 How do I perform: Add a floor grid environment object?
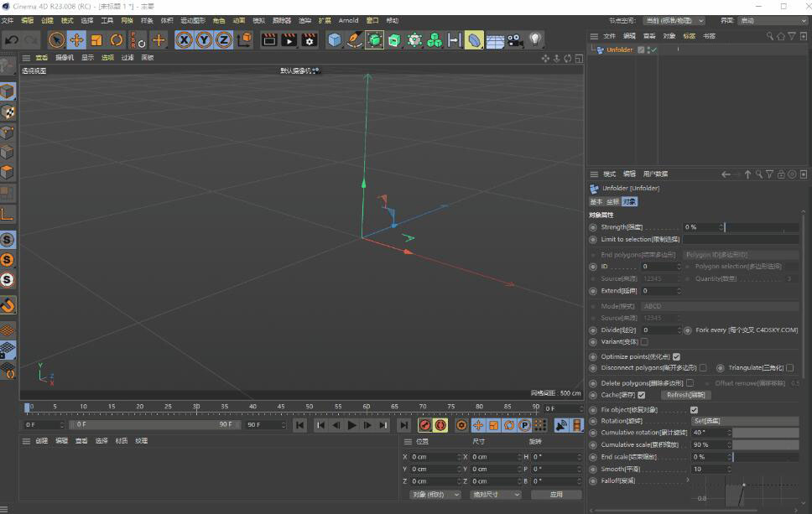point(495,40)
